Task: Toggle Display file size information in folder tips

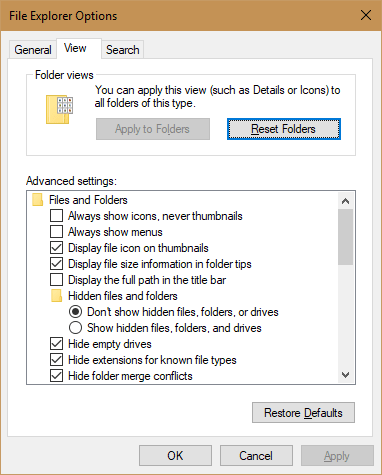Action: pyautogui.click(x=56, y=264)
